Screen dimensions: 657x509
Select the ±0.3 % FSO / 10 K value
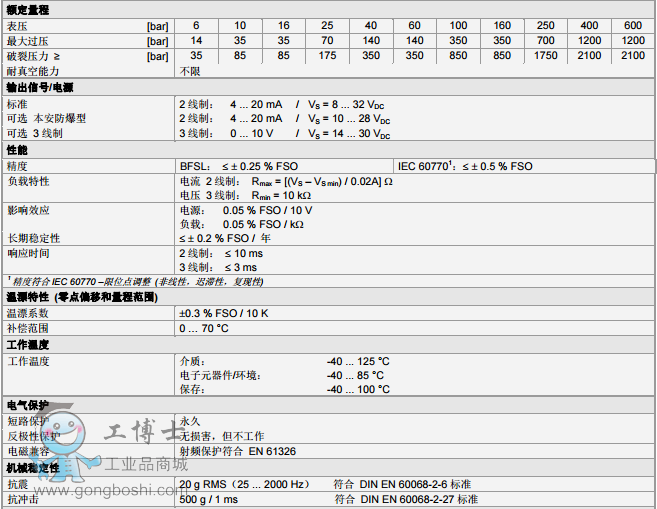click(x=224, y=313)
